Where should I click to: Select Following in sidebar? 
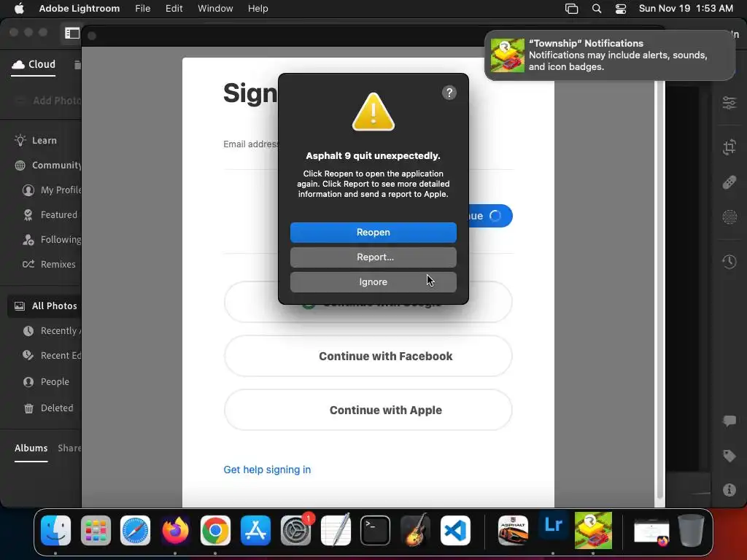pos(52,239)
